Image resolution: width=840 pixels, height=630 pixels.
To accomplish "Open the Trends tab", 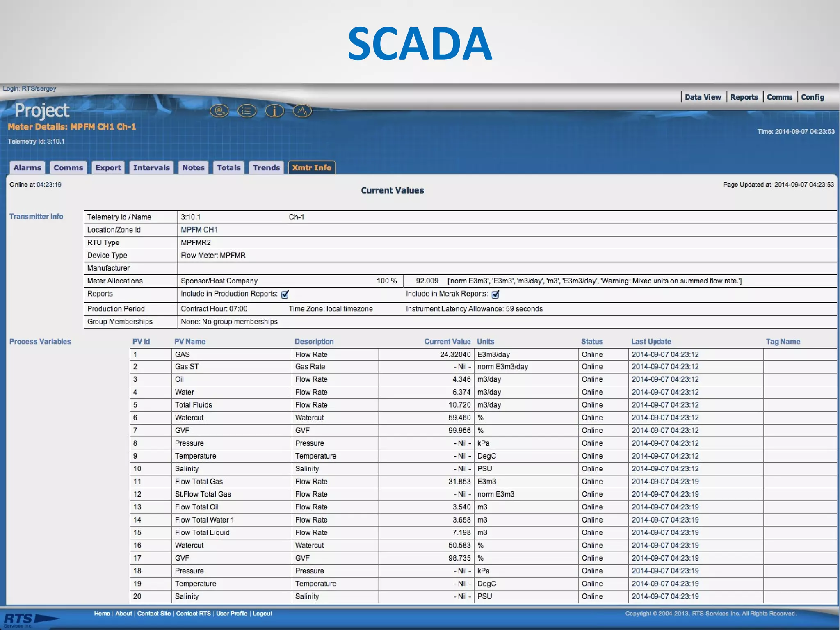I will (266, 167).
